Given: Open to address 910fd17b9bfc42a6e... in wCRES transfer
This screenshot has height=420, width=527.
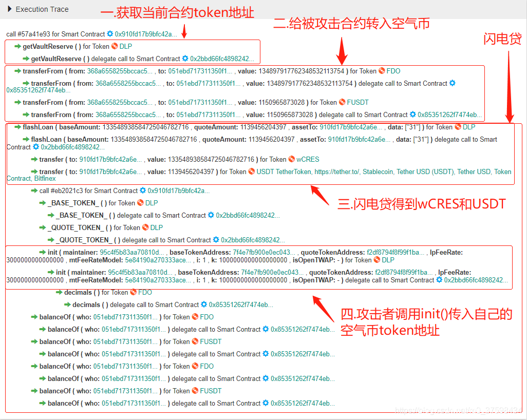Looking at the screenshot, I should [x=110, y=159].
